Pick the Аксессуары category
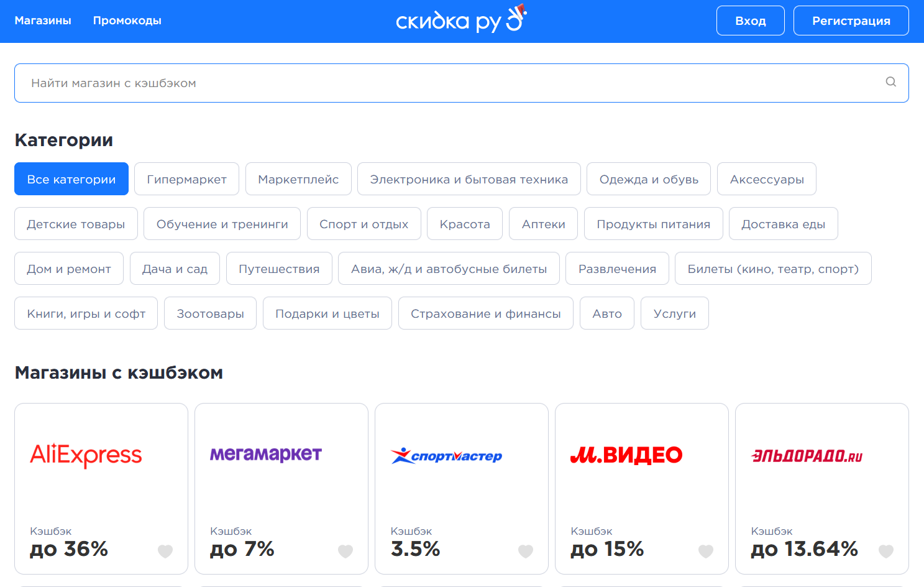The height and width of the screenshot is (587, 924). 767,179
